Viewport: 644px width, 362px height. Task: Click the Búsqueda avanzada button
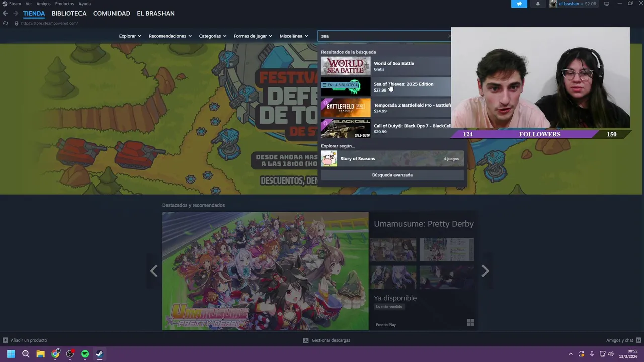(392, 175)
